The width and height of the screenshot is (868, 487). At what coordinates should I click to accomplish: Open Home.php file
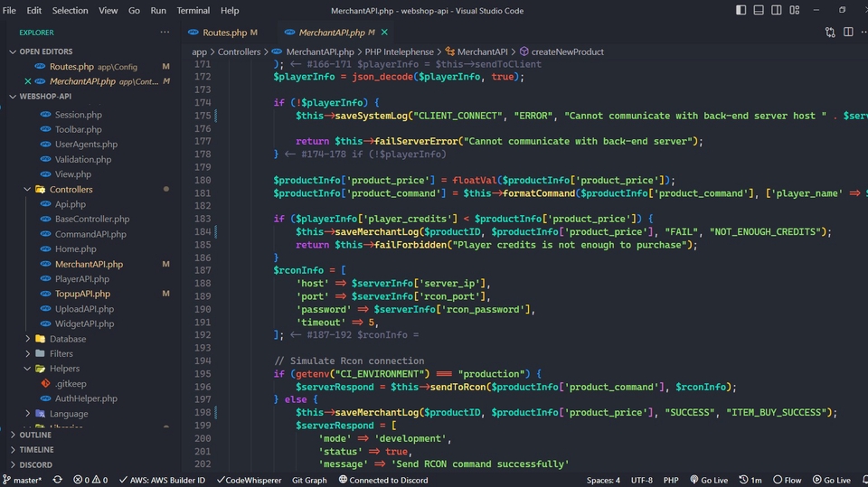pyautogui.click(x=75, y=249)
